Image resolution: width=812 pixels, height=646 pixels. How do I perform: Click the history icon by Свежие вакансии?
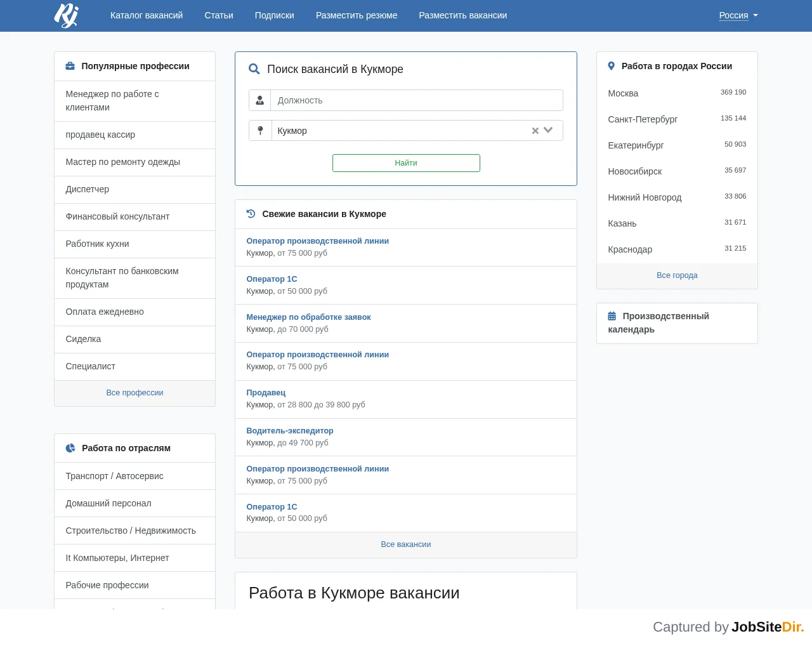point(251,214)
